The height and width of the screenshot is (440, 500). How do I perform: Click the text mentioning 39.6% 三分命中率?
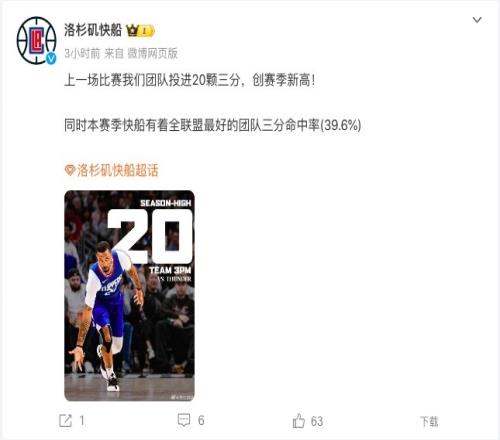(213, 125)
